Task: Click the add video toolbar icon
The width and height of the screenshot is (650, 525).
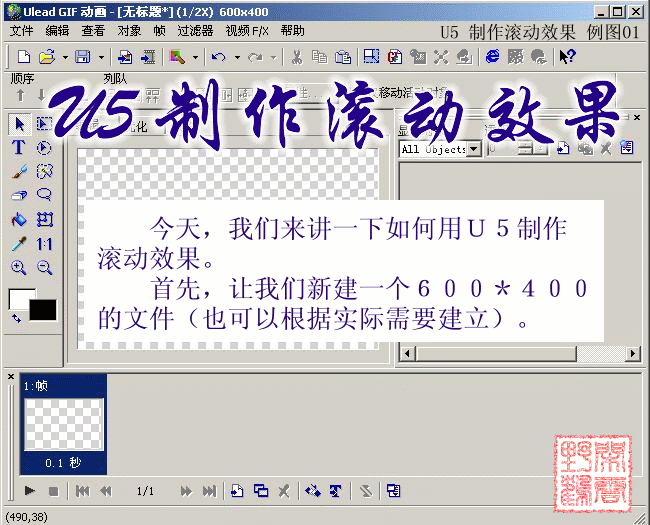Action: tap(148, 56)
